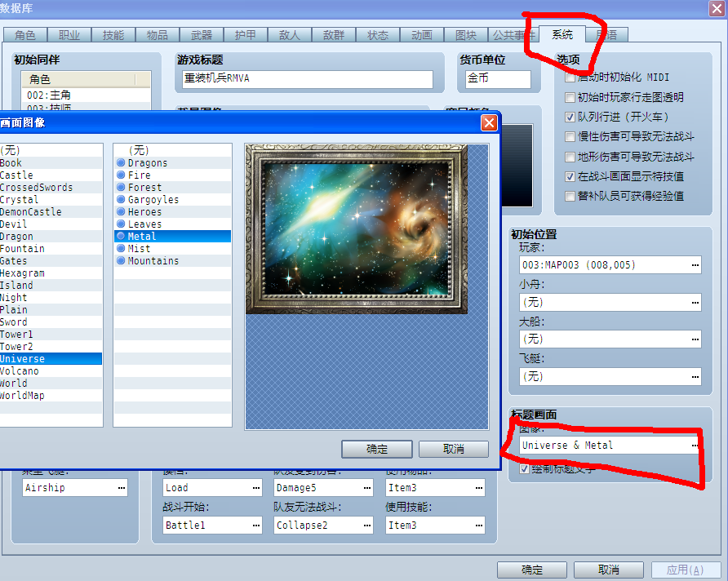
Task: Click the database window 确定 button
Action: click(x=532, y=570)
